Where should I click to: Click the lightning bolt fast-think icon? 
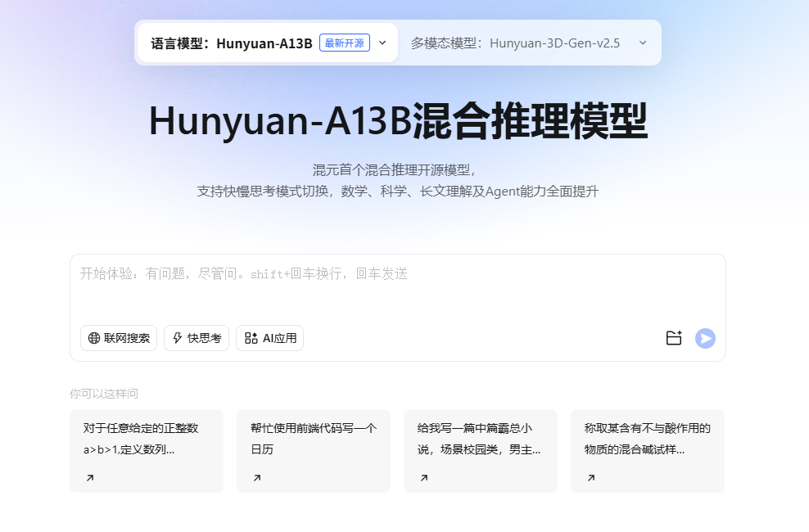[x=177, y=338]
